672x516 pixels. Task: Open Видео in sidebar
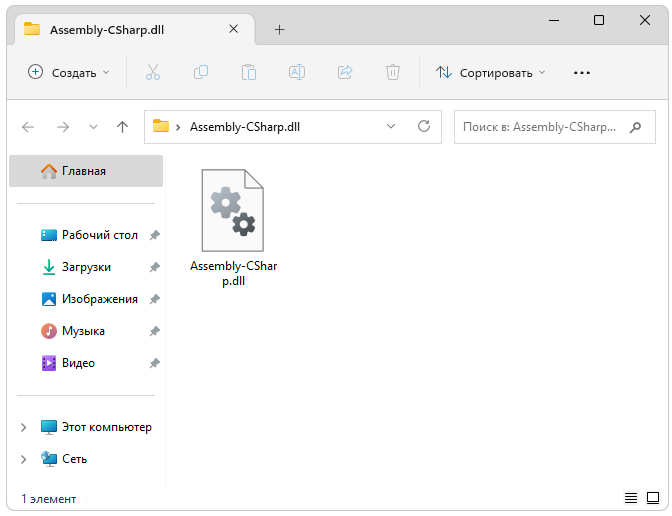click(68, 363)
